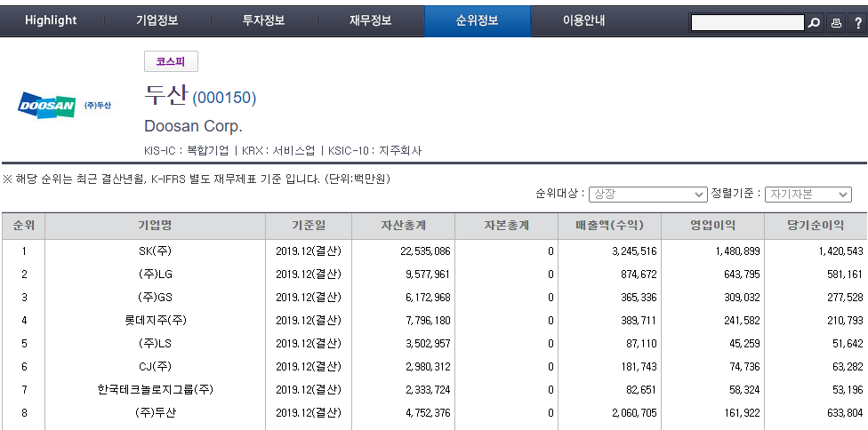
Task: Click the KSIC-10 : 지주회사 classification text
Action: click(x=374, y=150)
